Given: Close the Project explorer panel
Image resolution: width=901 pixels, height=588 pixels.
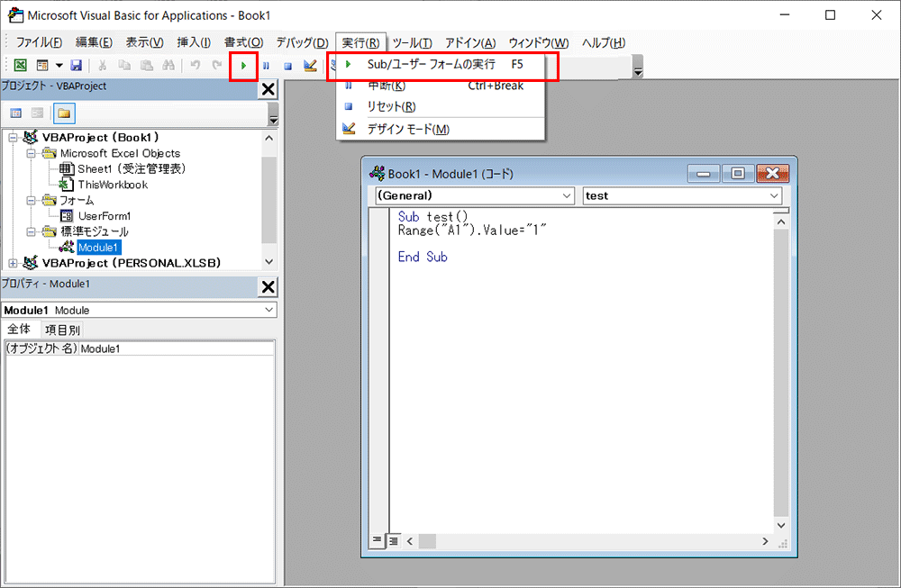Looking at the screenshot, I should coord(268,88).
